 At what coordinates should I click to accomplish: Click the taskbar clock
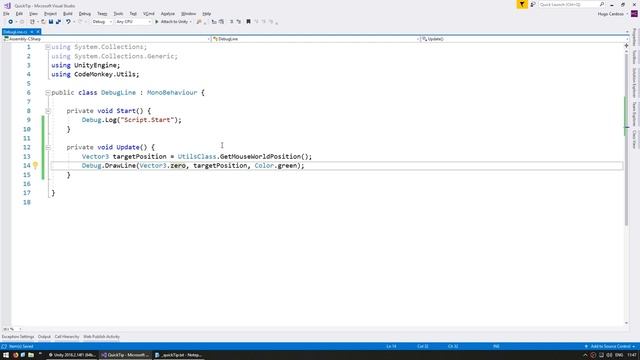coord(632,355)
